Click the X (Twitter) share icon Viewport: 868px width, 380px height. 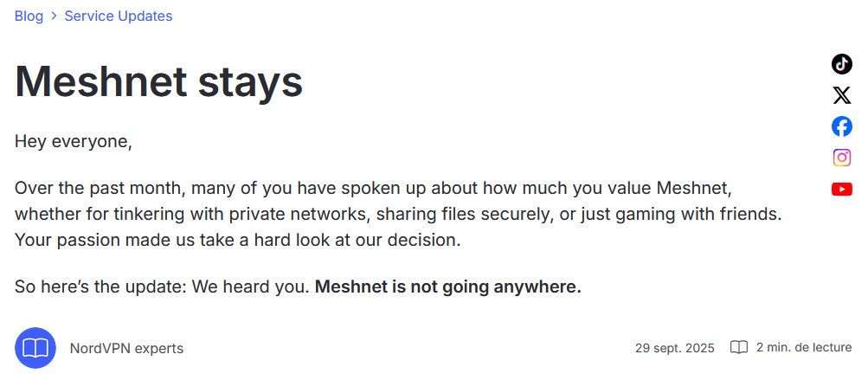842,95
